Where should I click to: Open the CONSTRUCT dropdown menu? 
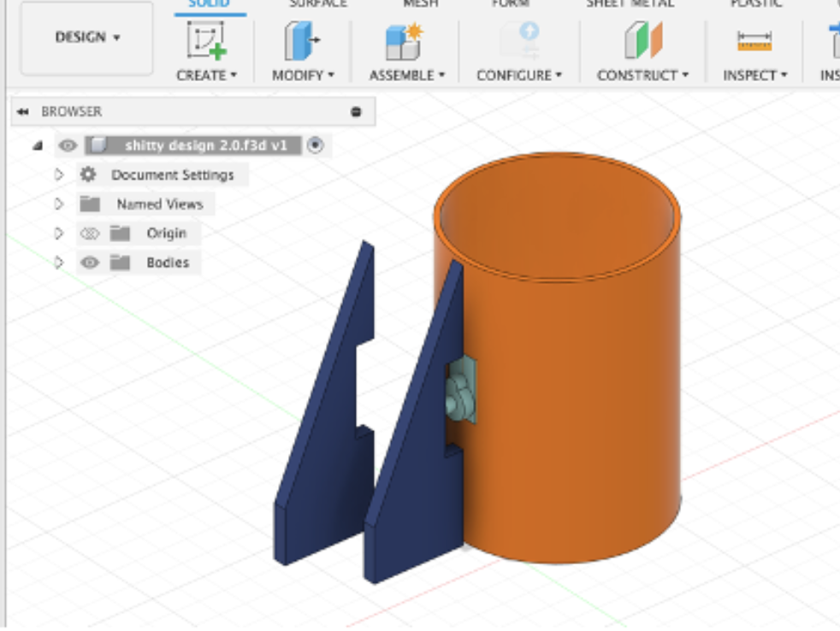(643, 75)
